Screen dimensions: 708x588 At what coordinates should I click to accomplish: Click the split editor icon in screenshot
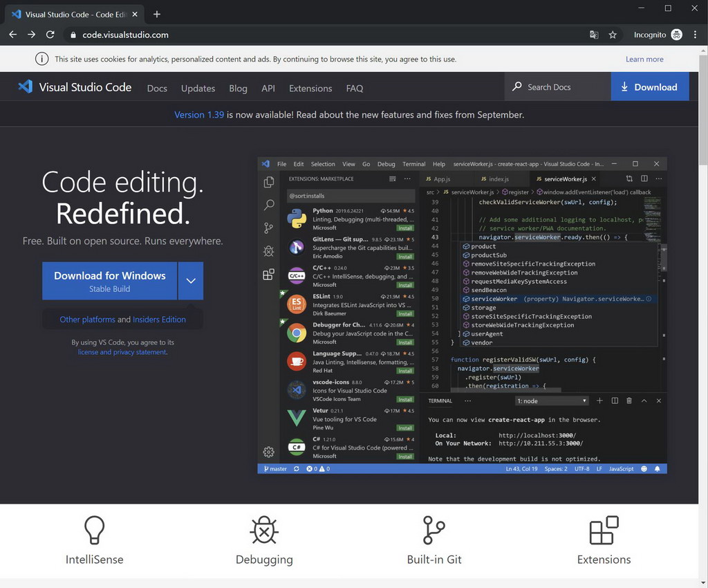click(x=644, y=179)
